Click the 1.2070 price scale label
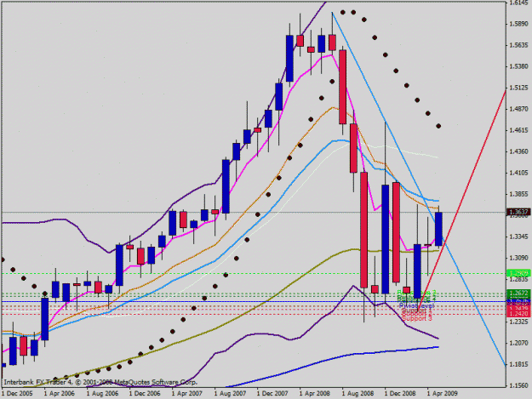The height and width of the screenshot is (399, 532). click(x=518, y=343)
